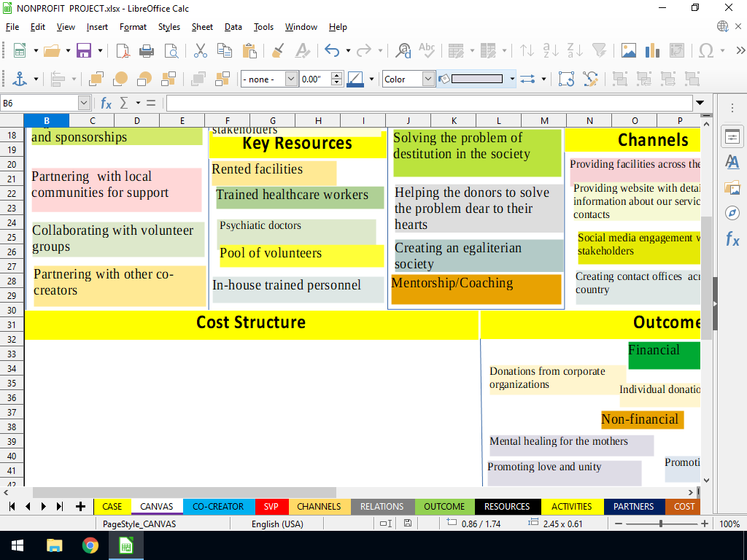Image resolution: width=747 pixels, height=560 pixels.
Task: Switch to the RESOURCES sheet tab
Action: tap(508, 507)
